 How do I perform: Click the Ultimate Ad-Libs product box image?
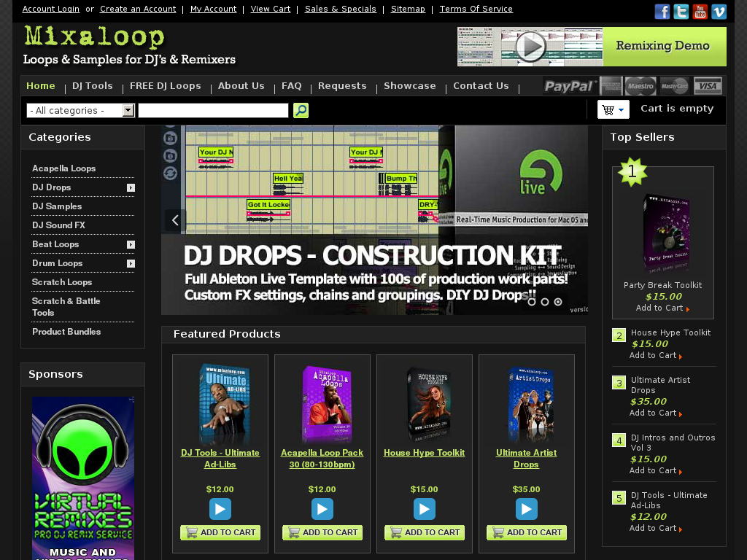click(x=223, y=405)
